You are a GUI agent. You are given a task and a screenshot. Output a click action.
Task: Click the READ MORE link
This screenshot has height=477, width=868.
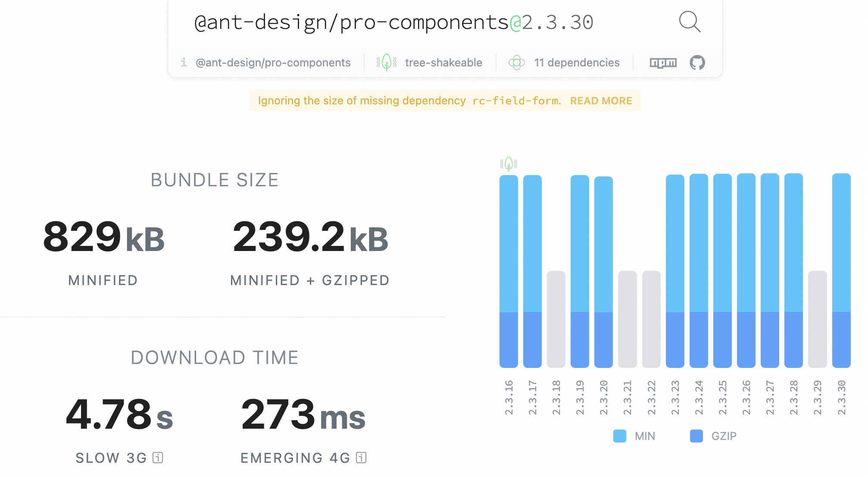point(601,101)
